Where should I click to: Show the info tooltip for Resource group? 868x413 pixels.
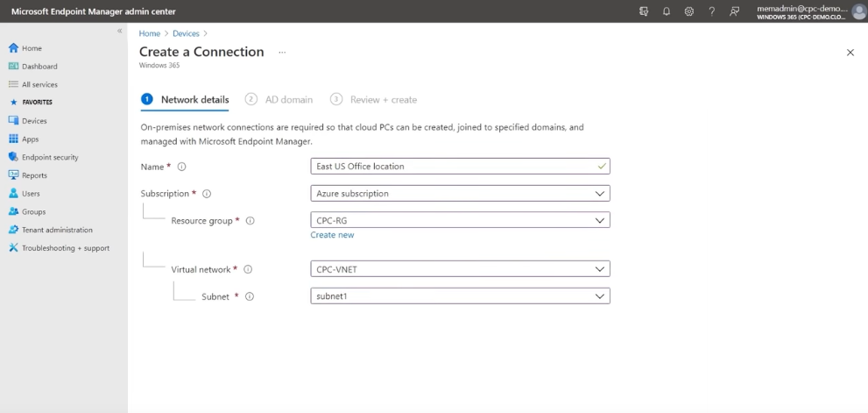point(251,221)
